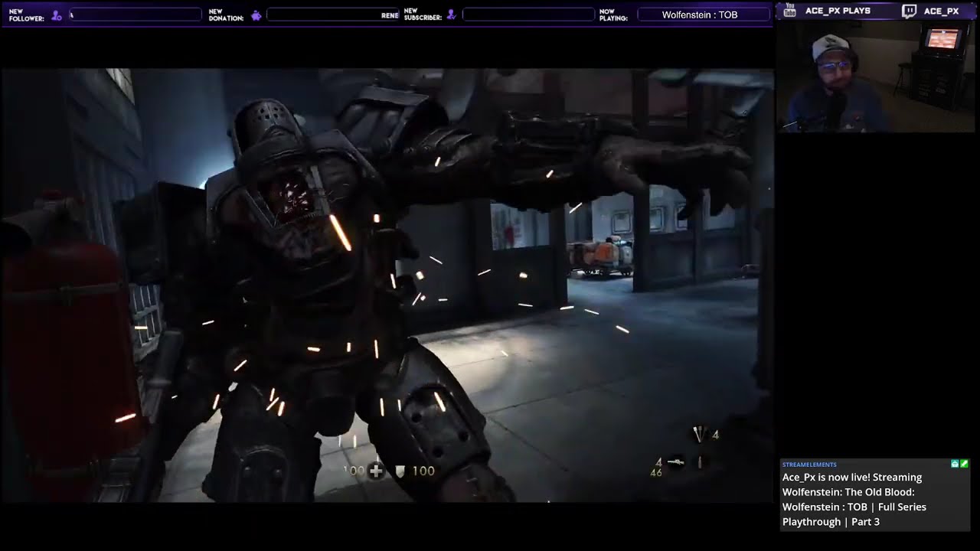Click the New Subscriber name field
Viewport: 980px width, 551px height.
(528, 15)
